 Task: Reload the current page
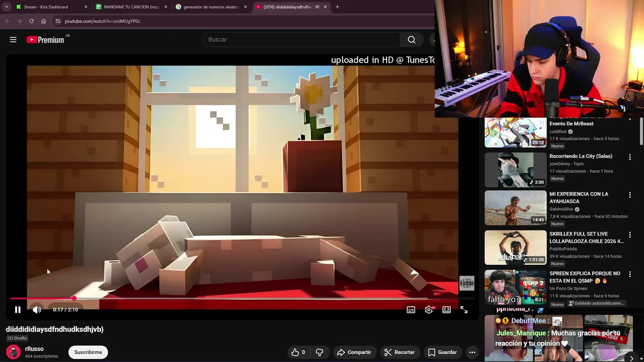coord(31,21)
